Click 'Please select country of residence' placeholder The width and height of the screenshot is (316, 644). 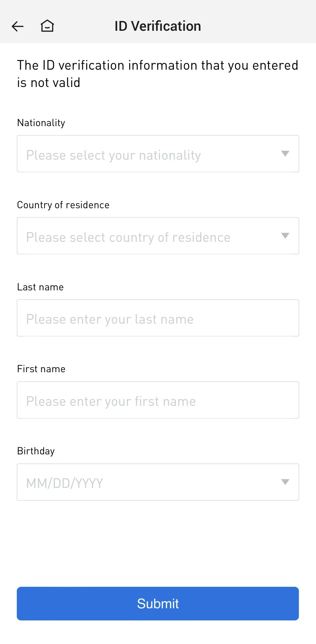(x=128, y=237)
